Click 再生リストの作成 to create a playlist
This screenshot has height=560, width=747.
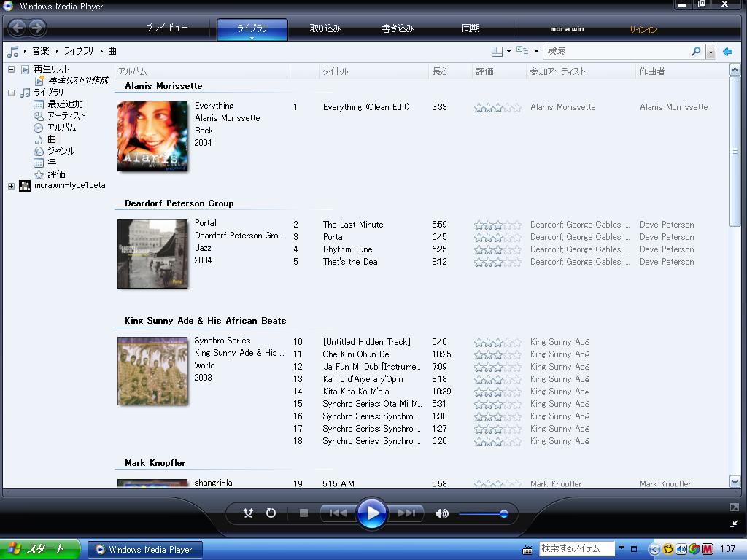pyautogui.click(x=78, y=80)
